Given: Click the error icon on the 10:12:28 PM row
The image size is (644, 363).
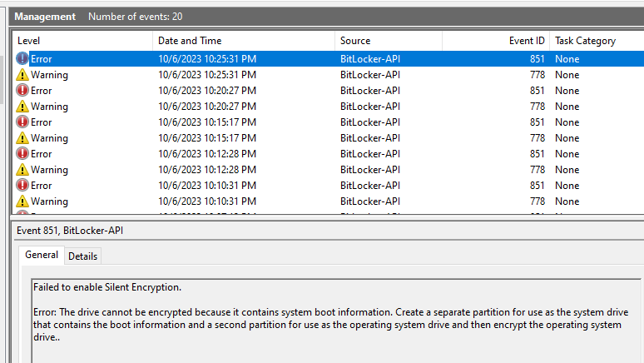Looking at the screenshot, I should 22,154.
